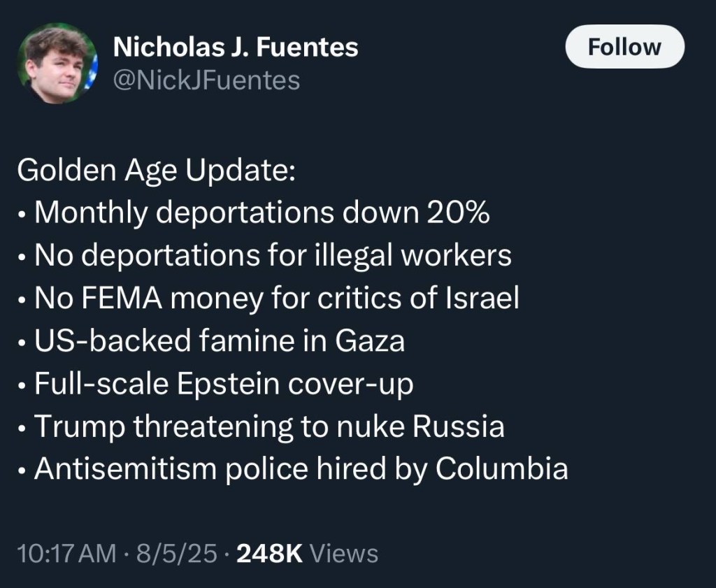This screenshot has height=588, width=716.
Task: Select the "Trump threatening to nuke Russia" line
Action: [268, 426]
